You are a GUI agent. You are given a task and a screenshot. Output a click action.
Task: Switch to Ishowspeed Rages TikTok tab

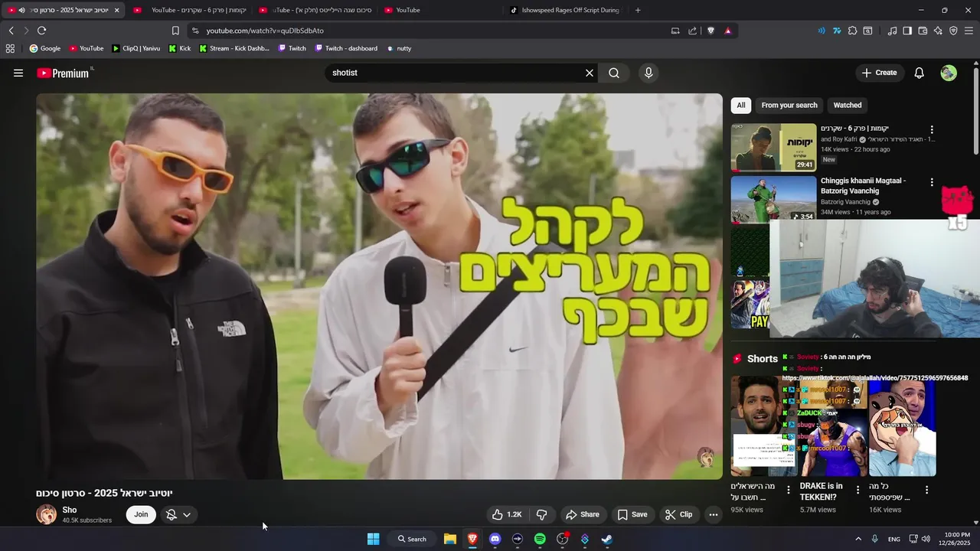tap(565, 10)
